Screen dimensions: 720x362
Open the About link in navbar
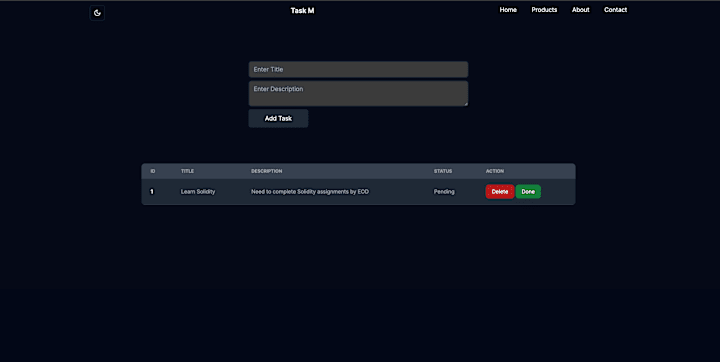pos(580,10)
